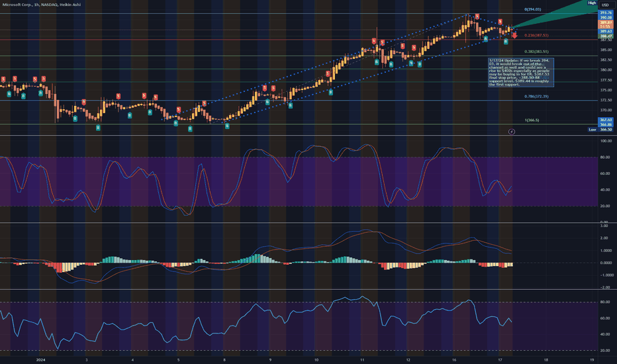
Task: Select the 1(366.5) Fibonacci level label
Action: coord(532,120)
